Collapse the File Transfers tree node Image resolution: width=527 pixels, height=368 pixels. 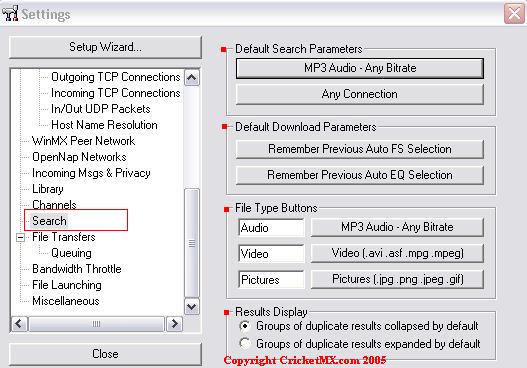click(x=21, y=238)
